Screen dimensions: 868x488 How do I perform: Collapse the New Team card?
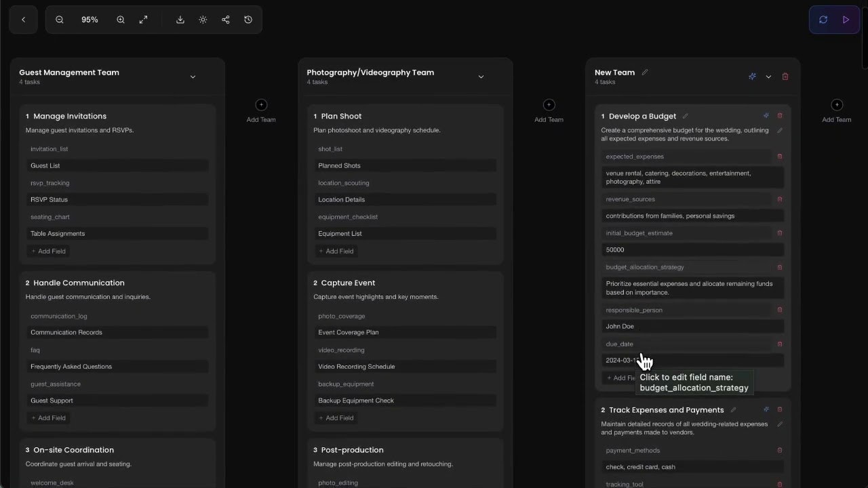(x=768, y=77)
